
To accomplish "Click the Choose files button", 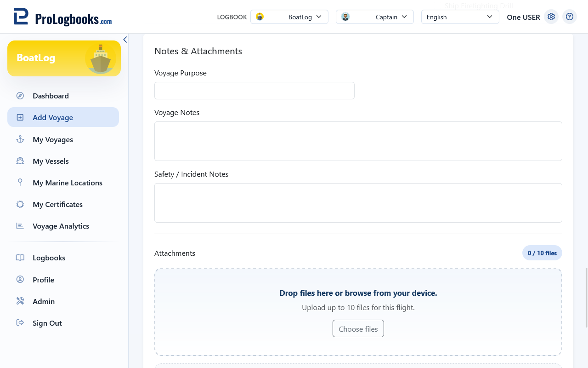I will pos(358,329).
